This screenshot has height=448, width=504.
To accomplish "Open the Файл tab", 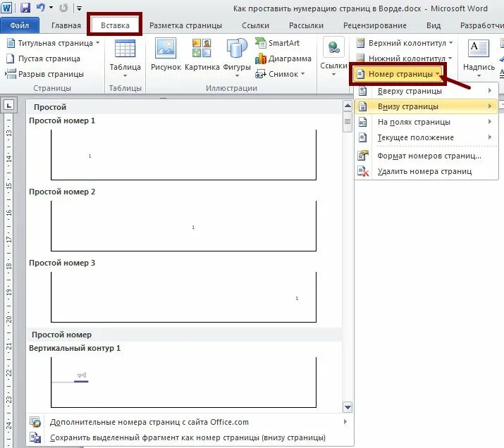I will point(20,25).
